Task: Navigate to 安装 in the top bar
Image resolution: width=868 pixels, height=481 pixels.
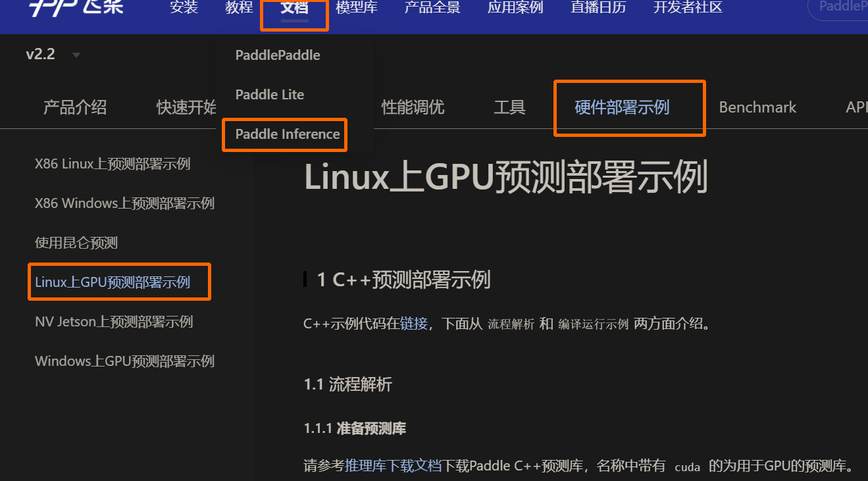Action: coord(184,8)
